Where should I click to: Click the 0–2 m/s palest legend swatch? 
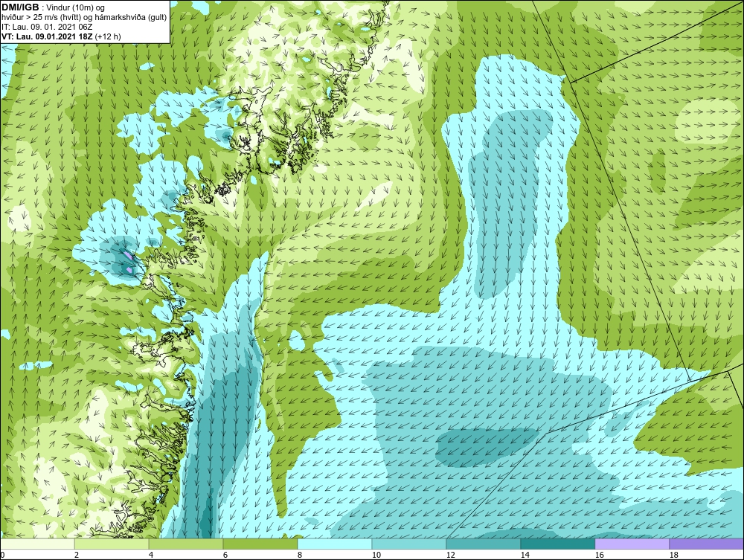point(37,544)
